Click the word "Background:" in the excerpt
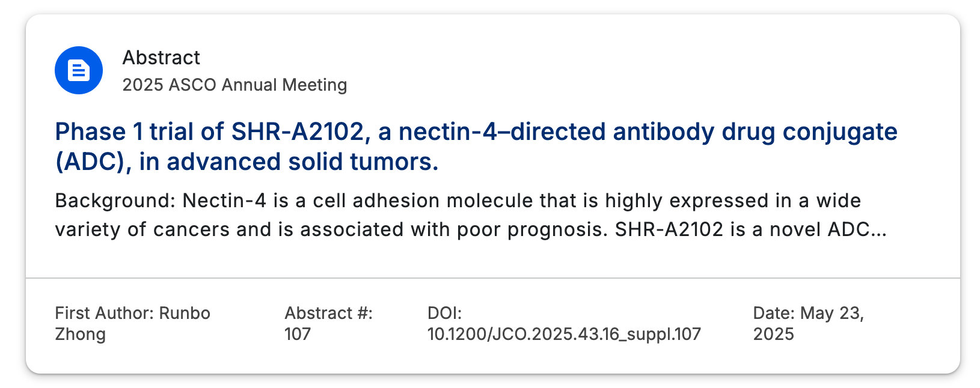980x388 pixels. click(x=115, y=201)
